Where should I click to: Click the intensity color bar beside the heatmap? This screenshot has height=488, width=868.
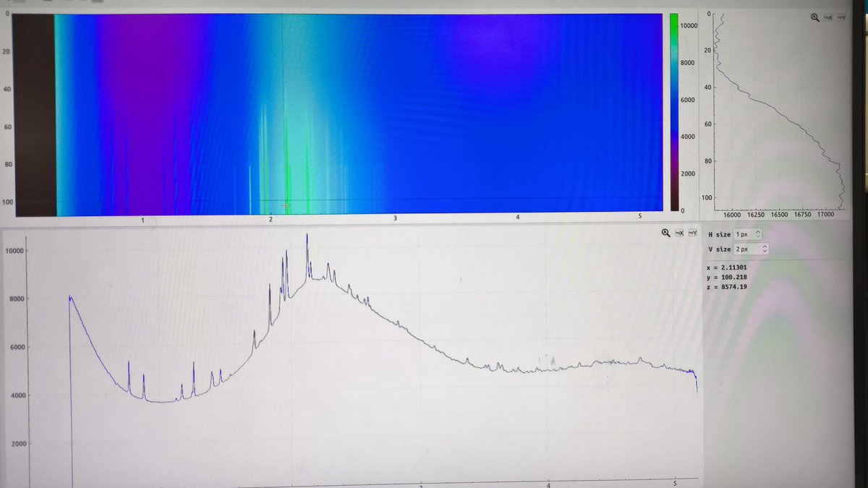click(673, 113)
